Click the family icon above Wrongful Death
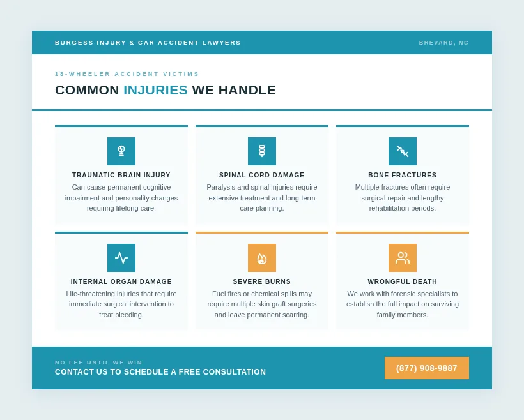Viewport: 524px width, 420px height. pos(403,258)
